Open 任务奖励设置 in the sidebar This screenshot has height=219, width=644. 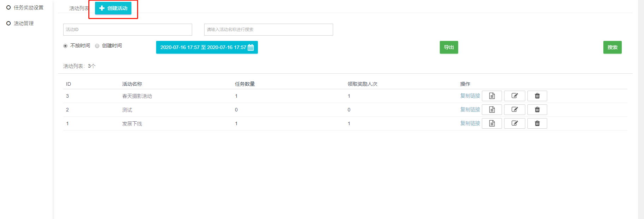[x=28, y=7]
